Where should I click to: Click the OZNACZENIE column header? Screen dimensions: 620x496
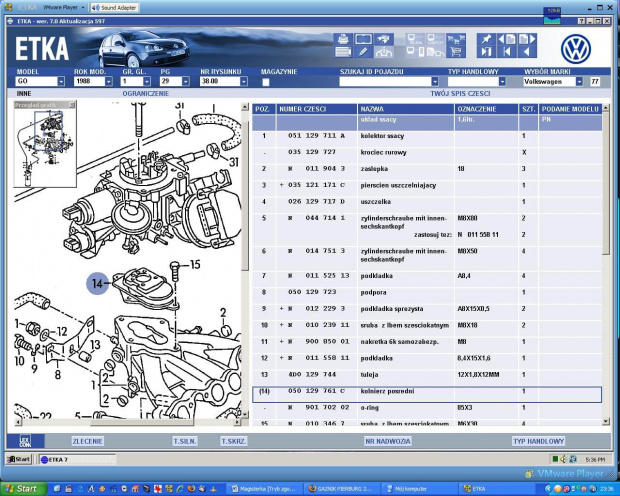(x=486, y=109)
